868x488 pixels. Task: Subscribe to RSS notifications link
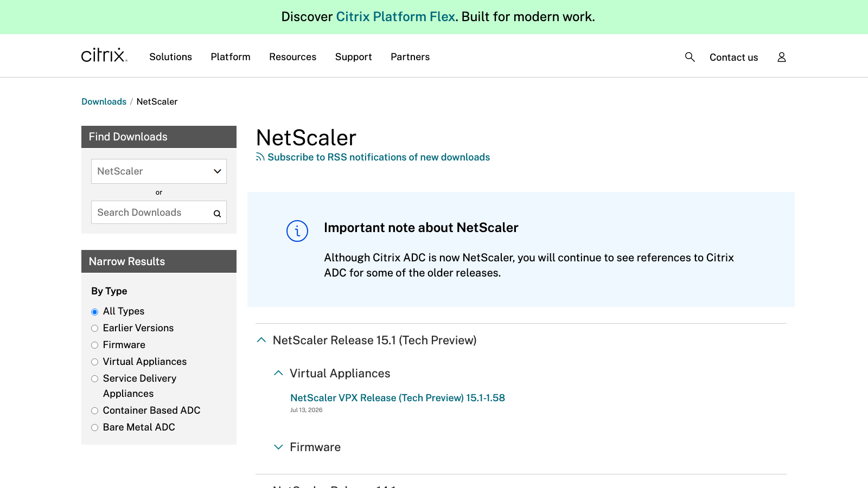coord(379,157)
